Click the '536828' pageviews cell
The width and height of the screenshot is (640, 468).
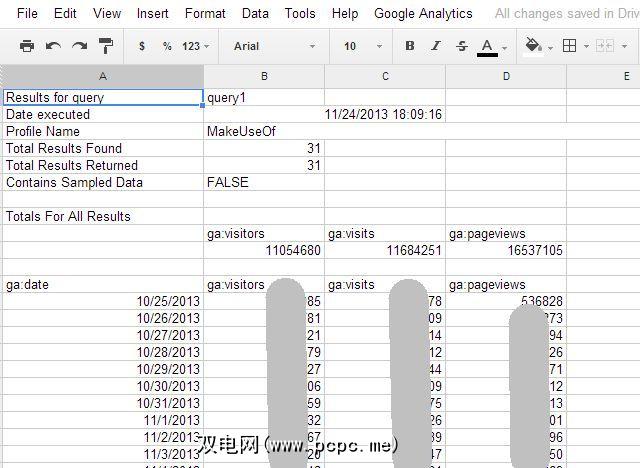pyautogui.click(x=506, y=301)
